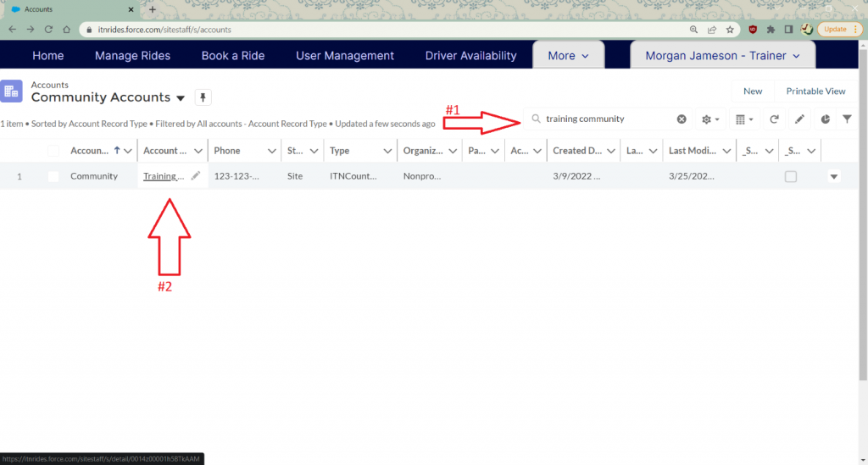Viewport: 868px width, 465px height.
Task: Open the Driver Availability tab
Action: [x=470, y=56]
